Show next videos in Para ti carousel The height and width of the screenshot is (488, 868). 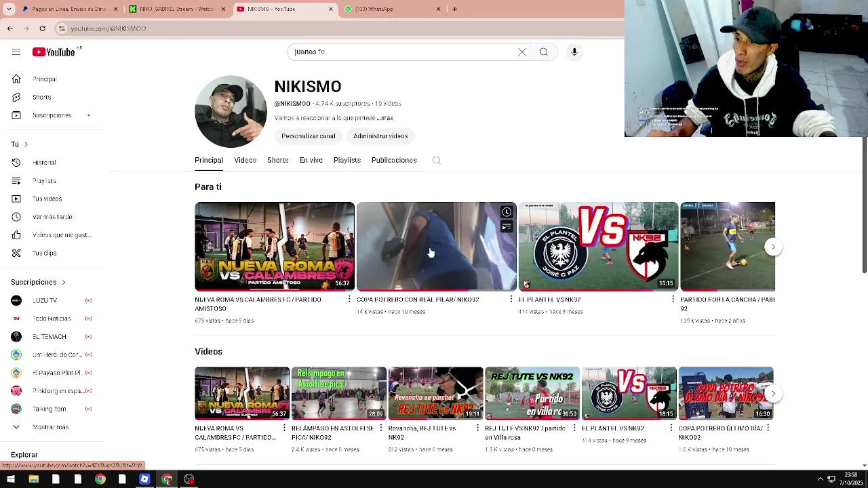(x=773, y=247)
